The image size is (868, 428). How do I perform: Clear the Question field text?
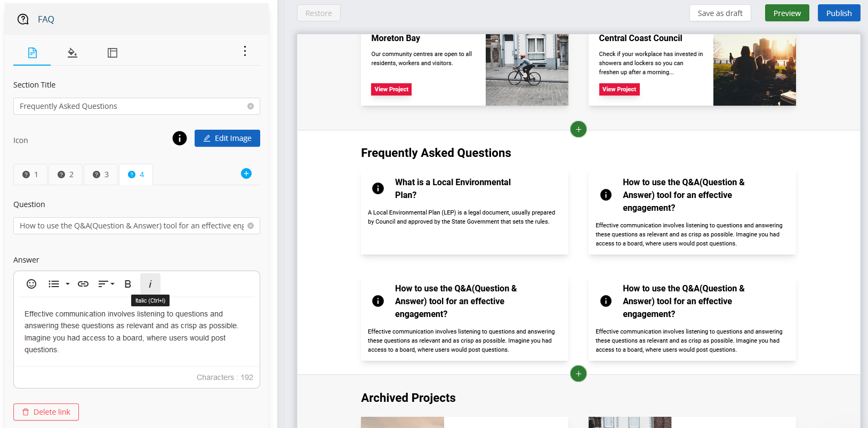point(251,226)
